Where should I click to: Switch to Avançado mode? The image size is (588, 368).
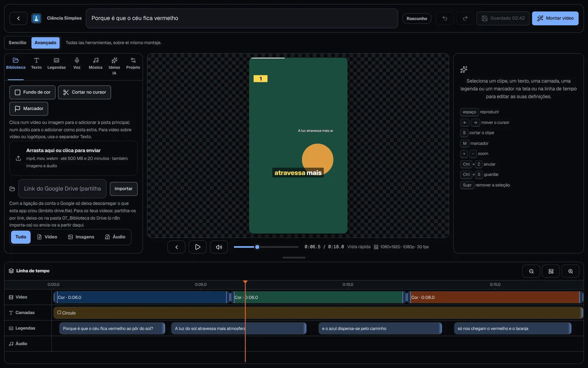tap(46, 43)
